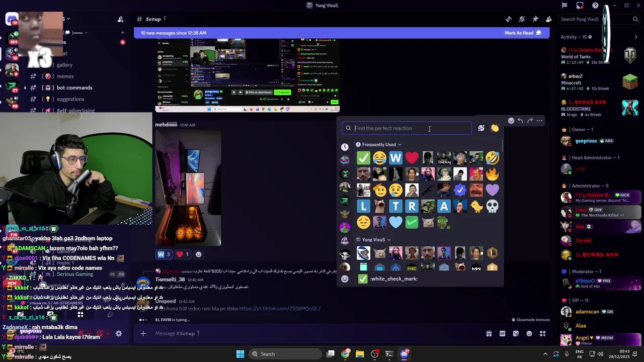This screenshot has width=644, height=362.
Task: Pick the pensive sad face emoji
Action: click(363, 222)
